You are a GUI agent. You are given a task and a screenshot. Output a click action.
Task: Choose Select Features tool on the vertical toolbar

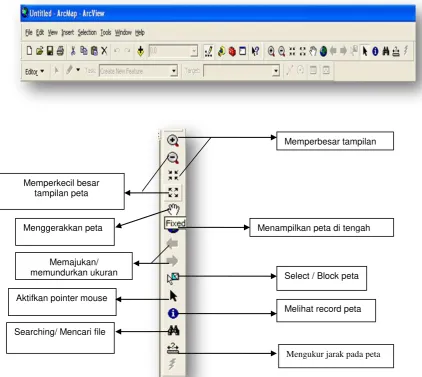(173, 278)
